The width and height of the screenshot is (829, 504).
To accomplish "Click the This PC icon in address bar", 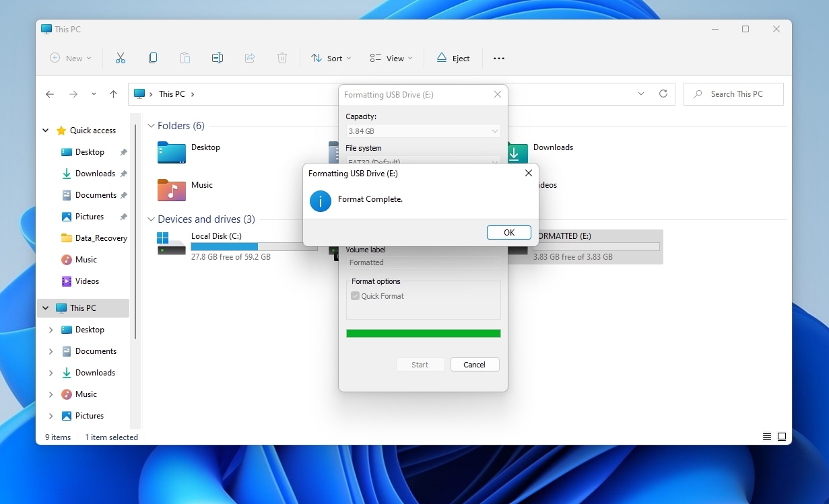I will pos(139,94).
